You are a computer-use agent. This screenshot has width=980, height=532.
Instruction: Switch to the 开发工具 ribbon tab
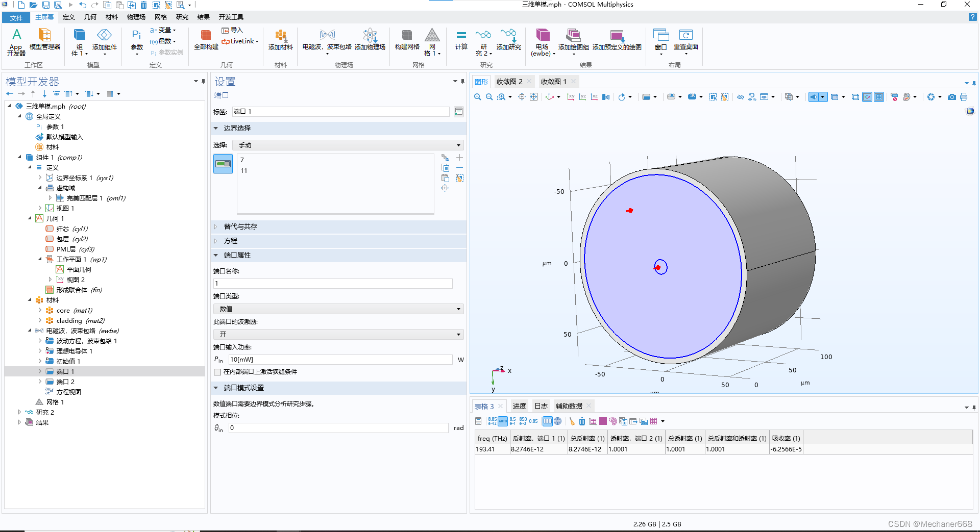tap(231, 17)
